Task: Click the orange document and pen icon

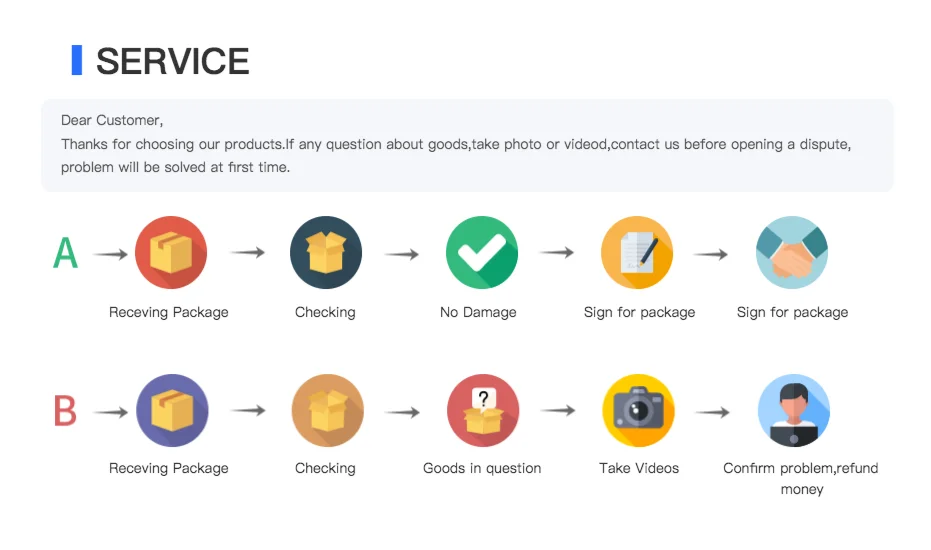Action: tap(637, 253)
